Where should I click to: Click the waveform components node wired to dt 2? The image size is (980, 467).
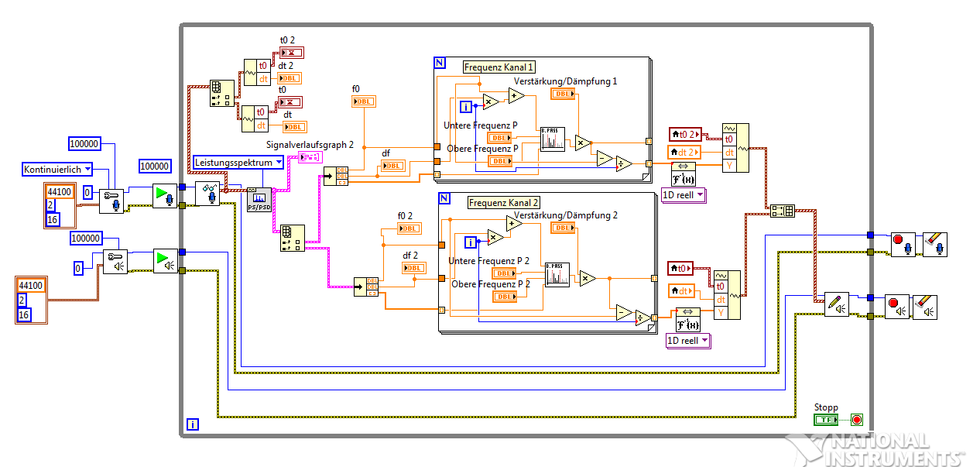256,73
